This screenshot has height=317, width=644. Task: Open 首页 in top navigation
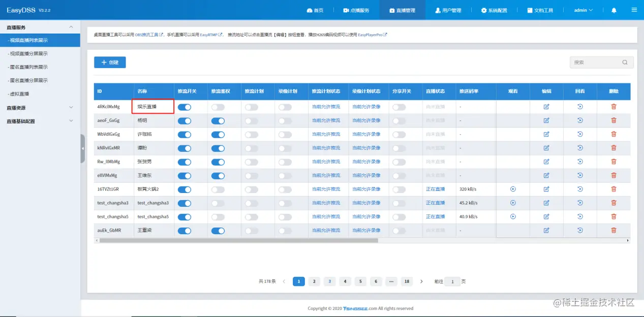(x=315, y=10)
